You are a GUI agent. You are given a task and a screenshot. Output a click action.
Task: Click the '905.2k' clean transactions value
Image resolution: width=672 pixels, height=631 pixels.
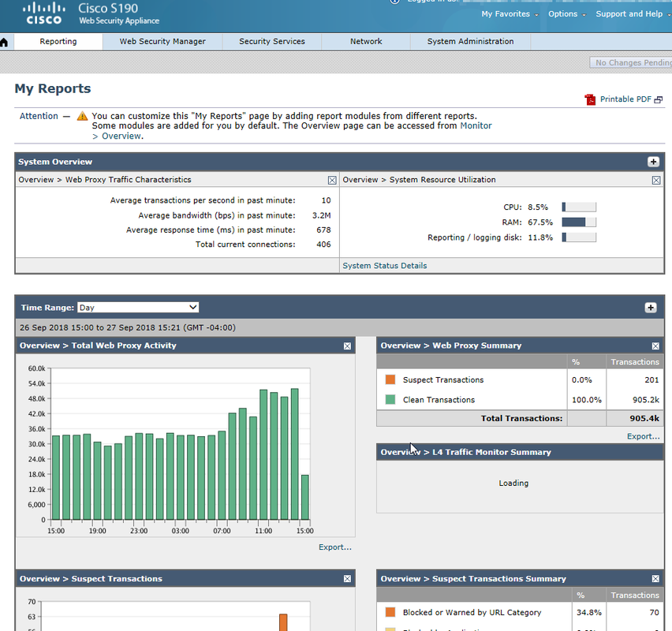[x=646, y=400]
